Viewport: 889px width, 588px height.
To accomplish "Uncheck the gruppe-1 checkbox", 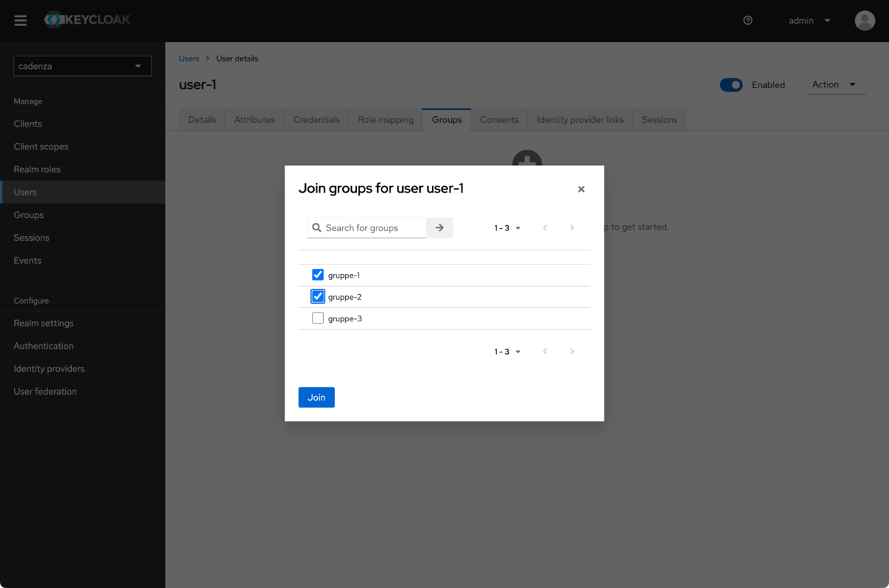I will [318, 274].
